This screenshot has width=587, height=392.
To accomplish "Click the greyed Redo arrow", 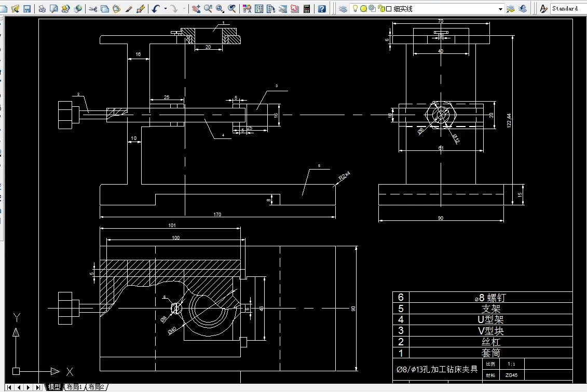I will click(174, 9).
